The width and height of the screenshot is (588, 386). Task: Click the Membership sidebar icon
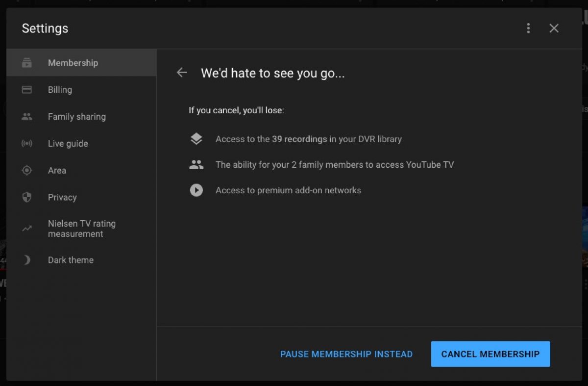pyautogui.click(x=27, y=63)
